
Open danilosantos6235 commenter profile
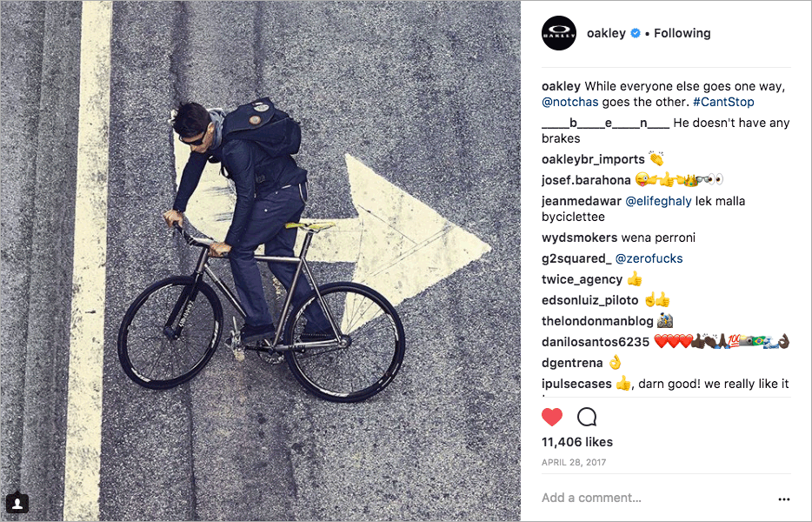[x=596, y=342]
